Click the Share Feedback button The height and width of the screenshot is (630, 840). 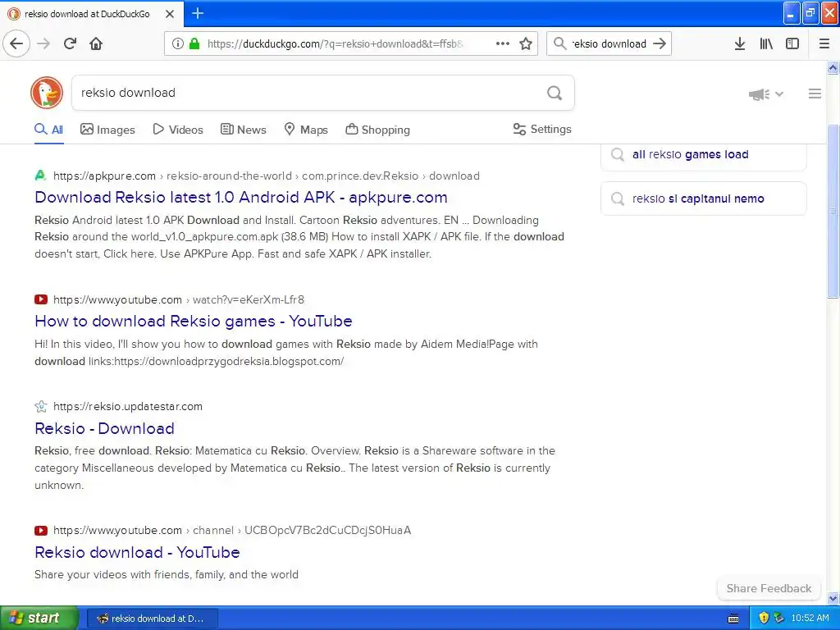click(x=769, y=588)
